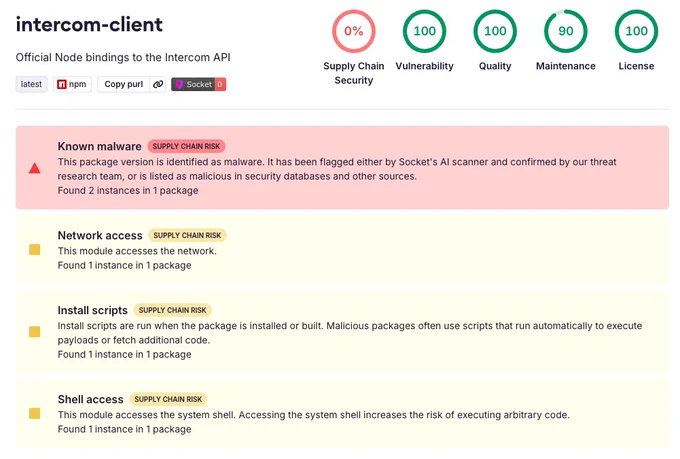Click the SUPPLY CHAIN RISK tag on Install scripts
The image size is (680, 459).
point(172,310)
